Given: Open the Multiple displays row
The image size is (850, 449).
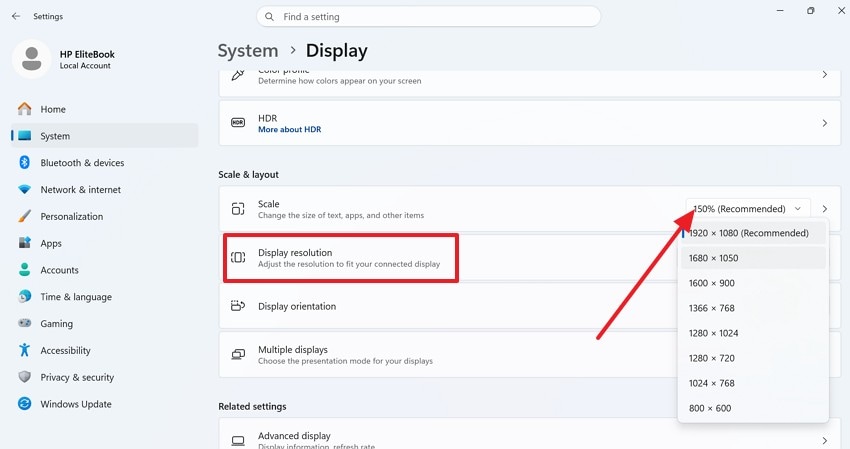Looking at the screenshot, I should pyautogui.click(x=448, y=355).
